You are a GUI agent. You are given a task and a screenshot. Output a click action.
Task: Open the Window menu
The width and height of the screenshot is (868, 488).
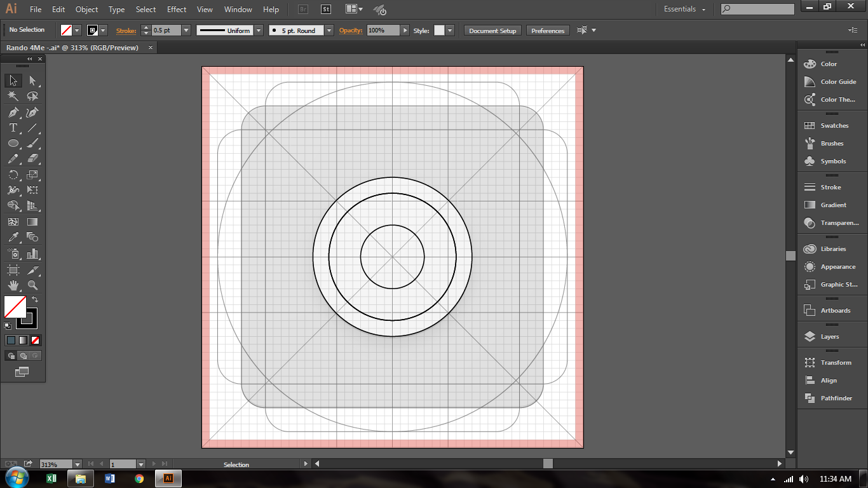point(238,10)
